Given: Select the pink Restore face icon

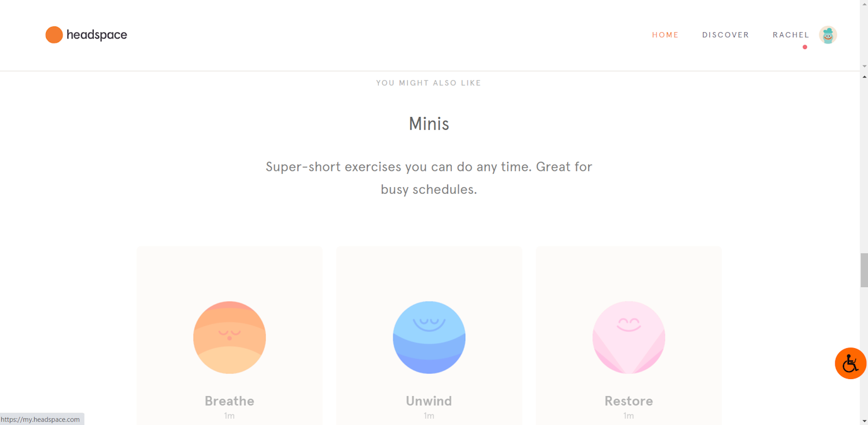Looking at the screenshot, I should click(x=628, y=337).
